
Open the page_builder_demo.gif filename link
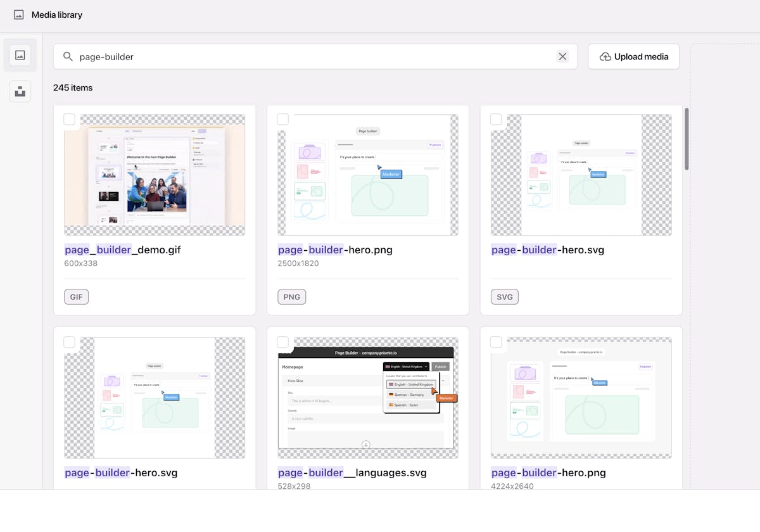(122, 250)
